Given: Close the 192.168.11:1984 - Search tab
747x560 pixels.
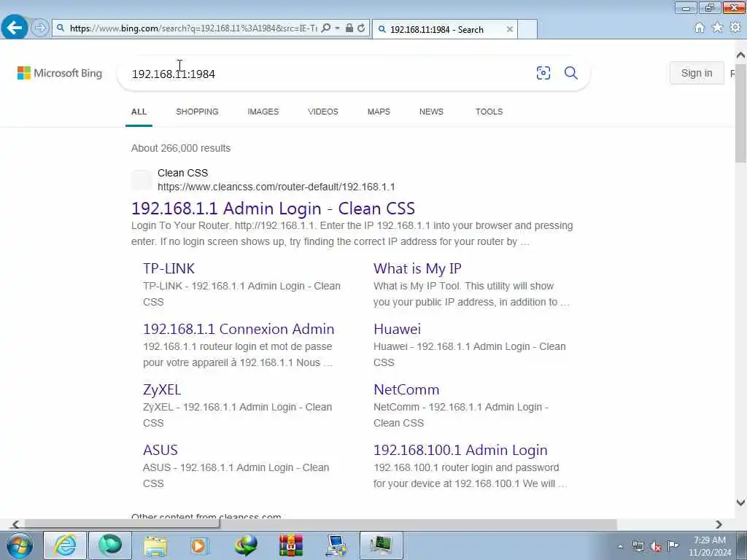Looking at the screenshot, I should tap(510, 29).
